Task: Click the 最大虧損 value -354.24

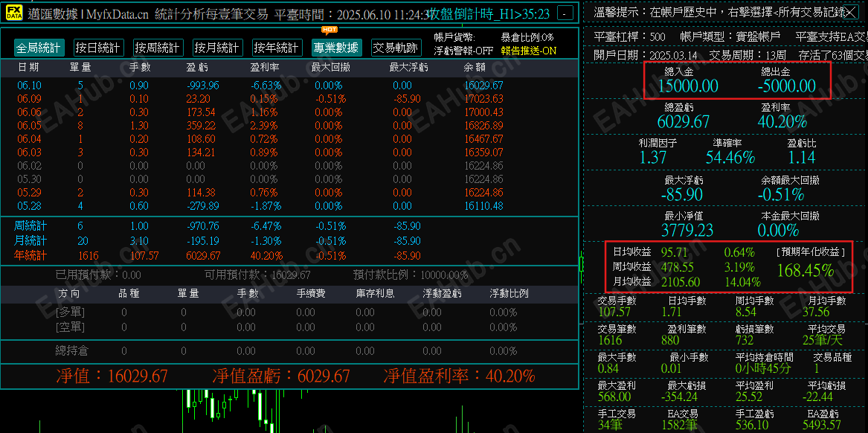Action: pos(678,397)
